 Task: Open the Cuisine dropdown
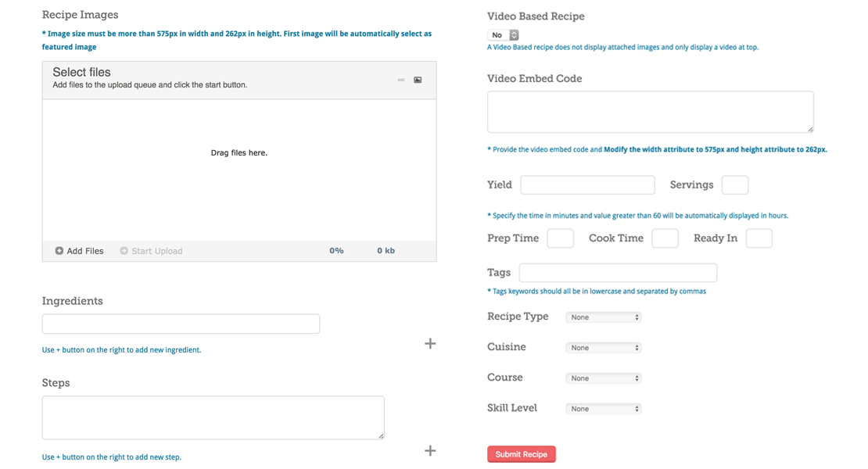(604, 347)
